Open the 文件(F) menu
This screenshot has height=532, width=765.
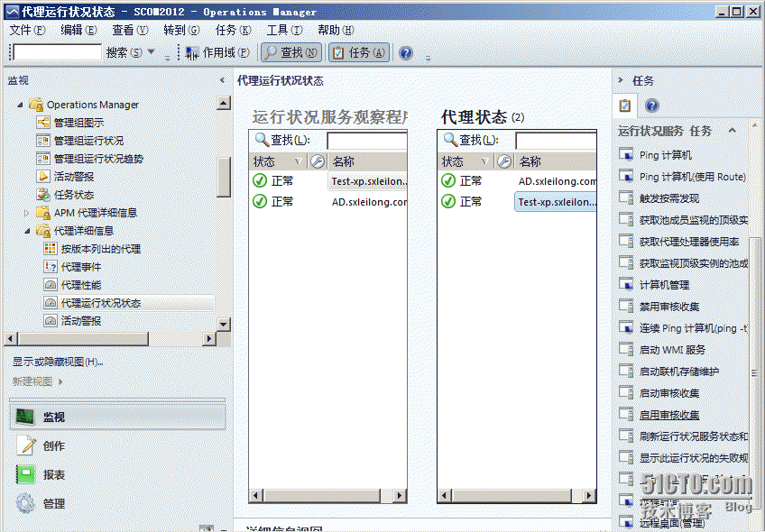27,31
